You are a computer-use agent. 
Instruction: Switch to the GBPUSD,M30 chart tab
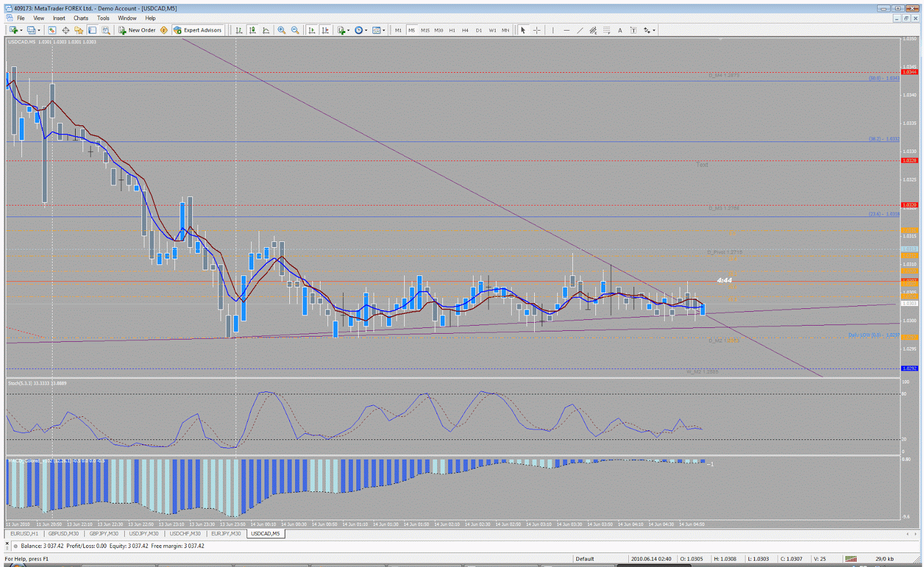tap(64, 534)
